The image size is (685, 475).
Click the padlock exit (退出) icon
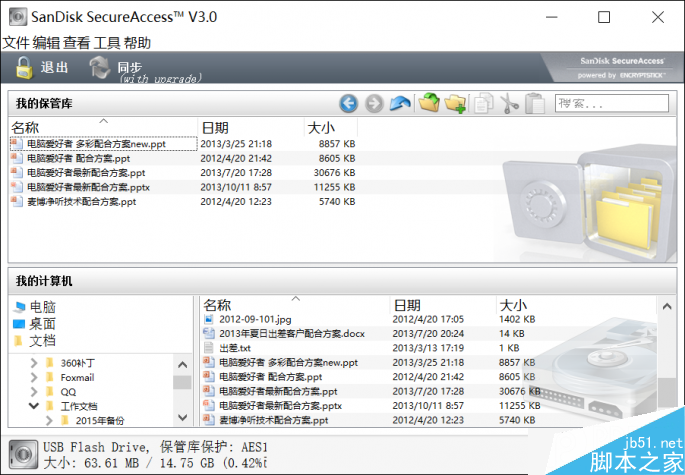point(24,67)
